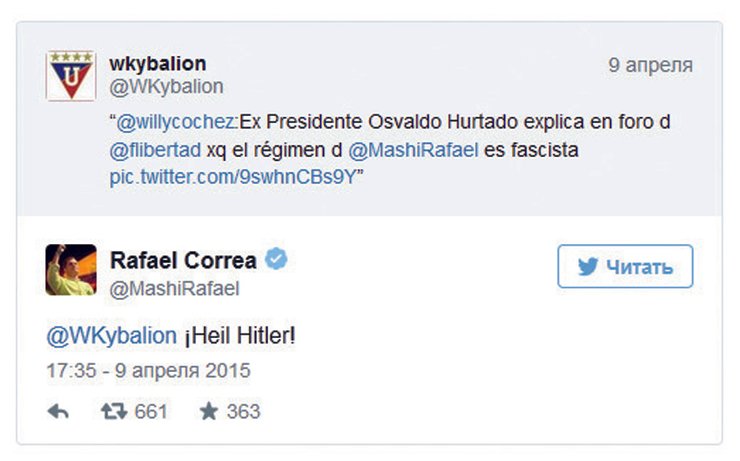The width and height of the screenshot is (740, 461).
Task: Click the Читать follow button
Action: point(625,267)
